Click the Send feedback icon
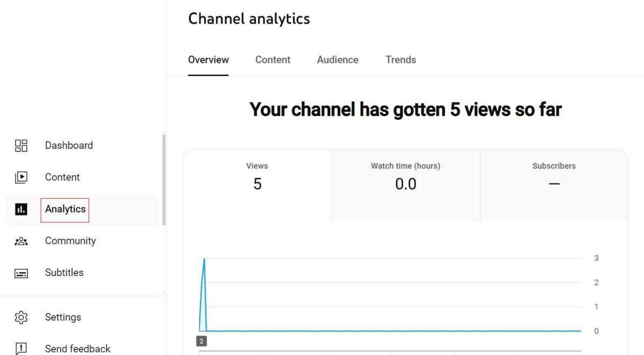This screenshot has height=355, width=644. click(21, 349)
